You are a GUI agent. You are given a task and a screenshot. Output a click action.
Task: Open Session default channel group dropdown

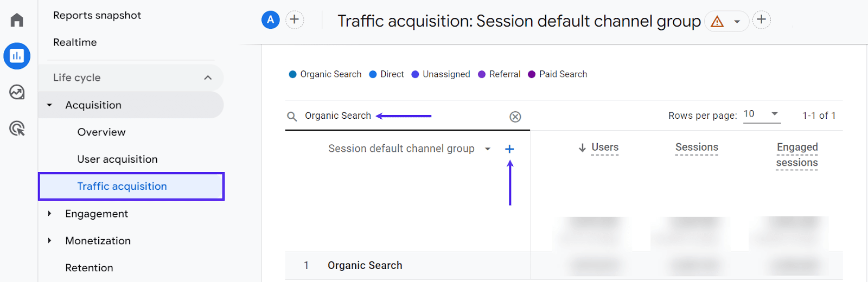[488, 149]
